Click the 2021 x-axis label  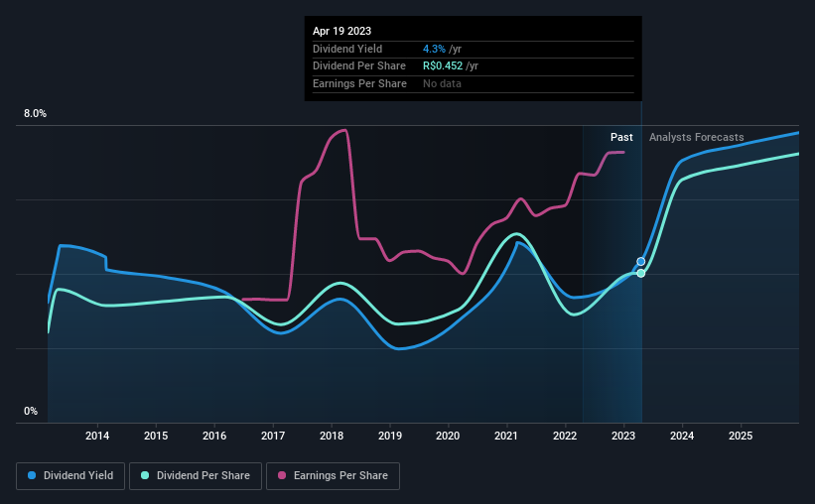(505, 436)
